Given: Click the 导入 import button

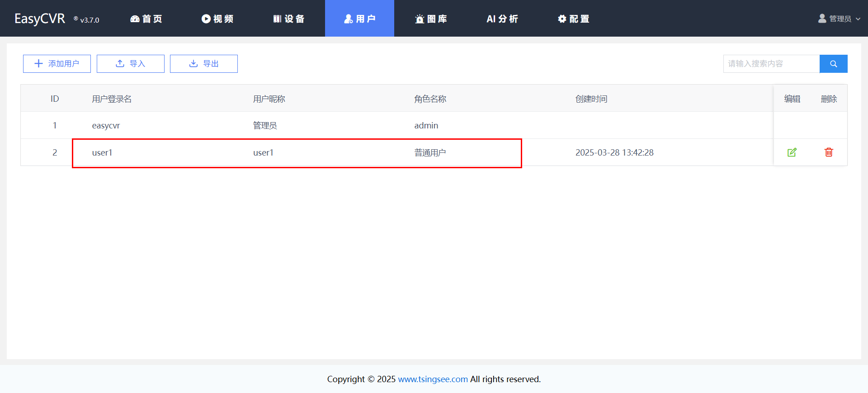Looking at the screenshot, I should [x=131, y=64].
